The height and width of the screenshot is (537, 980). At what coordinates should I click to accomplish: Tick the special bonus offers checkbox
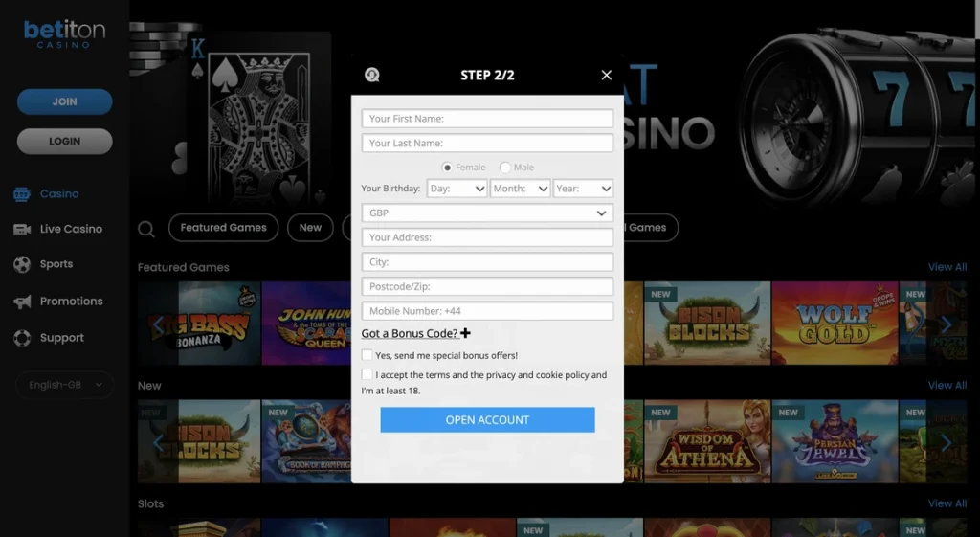pyautogui.click(x=367, y=355)
